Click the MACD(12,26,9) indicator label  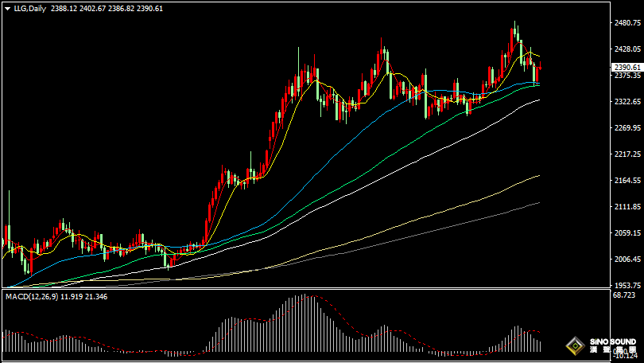[x=29, y=296]
